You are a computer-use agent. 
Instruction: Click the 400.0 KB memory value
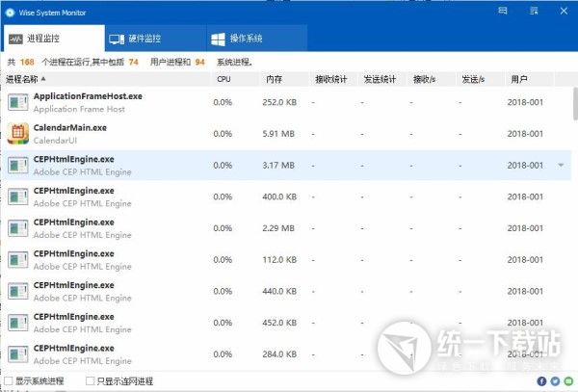coord(279,196)
